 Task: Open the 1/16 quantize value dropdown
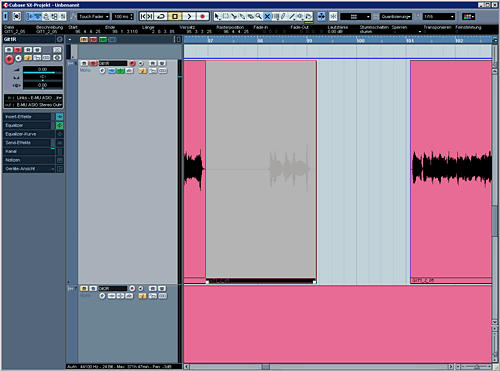(439, 16)
